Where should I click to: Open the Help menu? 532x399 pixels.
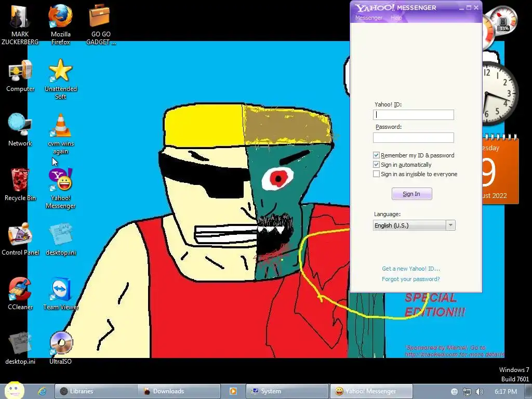click(396, 18)
